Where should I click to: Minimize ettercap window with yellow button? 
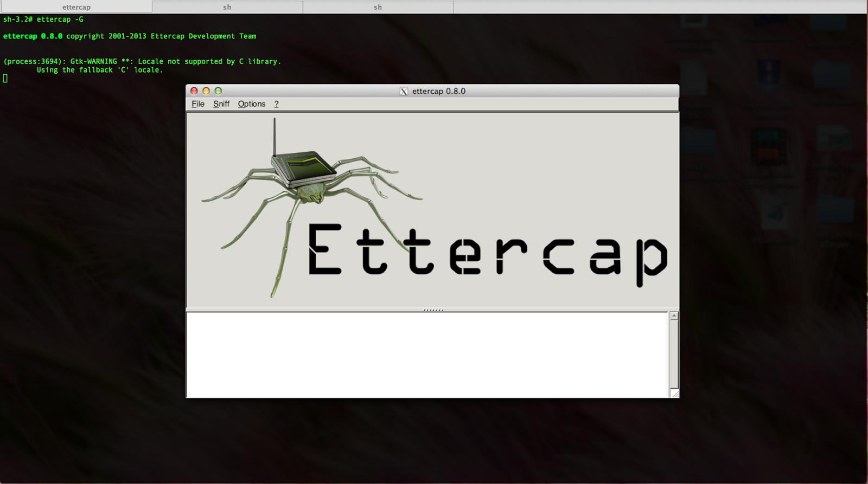[206, 91]
